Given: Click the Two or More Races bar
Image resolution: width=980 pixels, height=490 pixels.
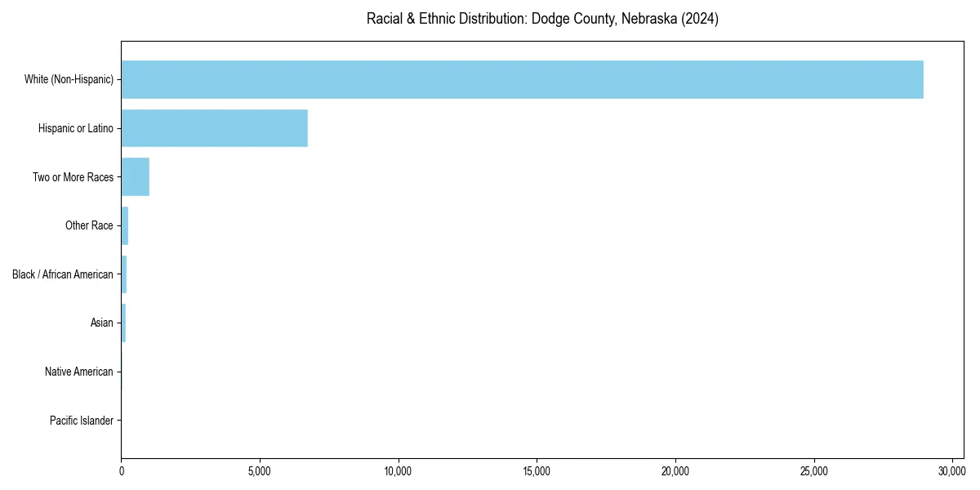Looking at the screenshot, I should click(x=135, y=176).
